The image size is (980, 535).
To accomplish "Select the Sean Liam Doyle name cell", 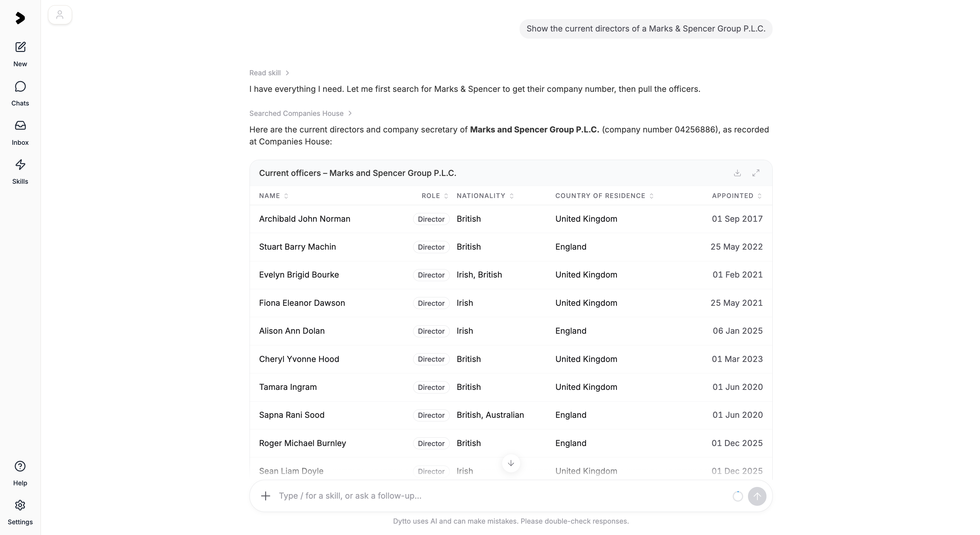I will pos(291,471).
